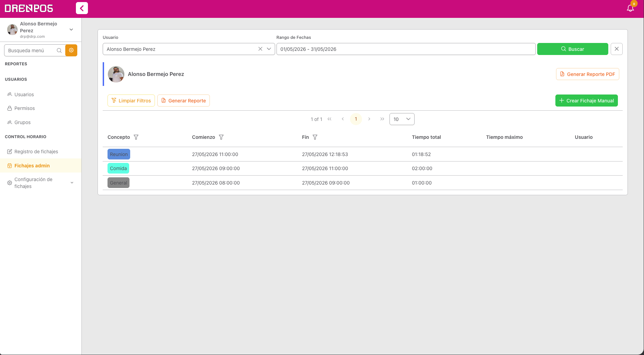
Task: Click start time 27/05/2026 11:00:00 in Reunion row
Action: pos(215,154)
